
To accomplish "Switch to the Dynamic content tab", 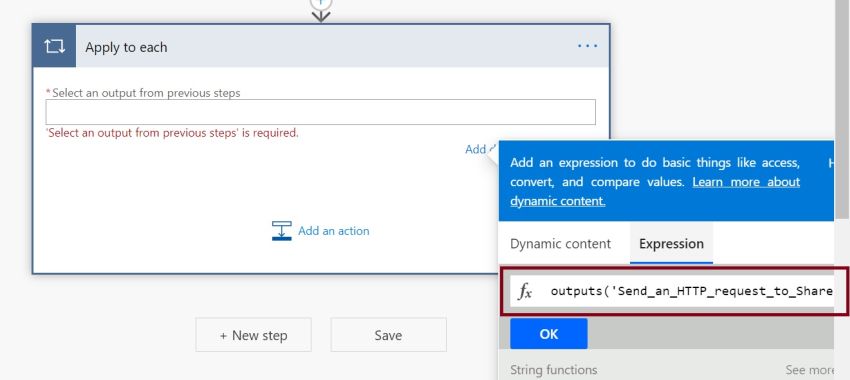I will point(561,244).
